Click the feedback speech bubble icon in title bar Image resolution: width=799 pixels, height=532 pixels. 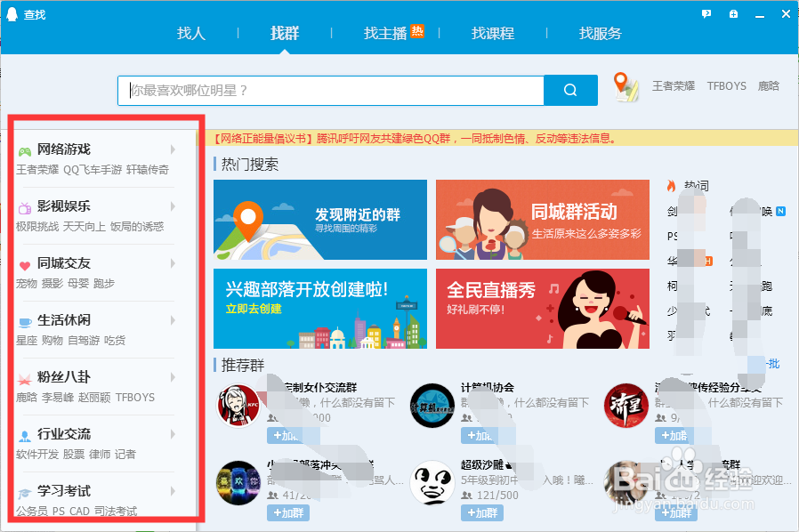click(x=706, y=13)
